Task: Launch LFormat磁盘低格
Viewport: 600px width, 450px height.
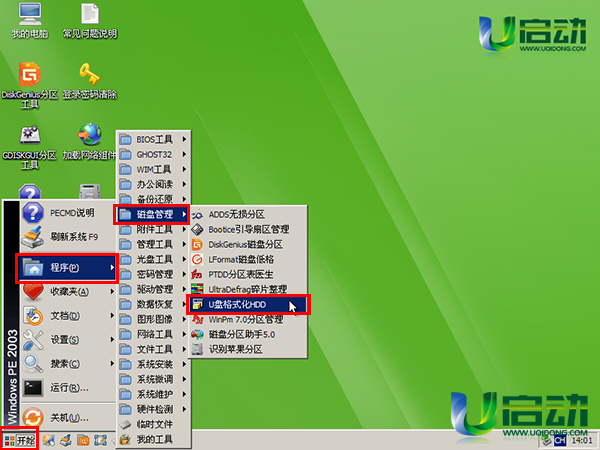Action: pos(248,259)
